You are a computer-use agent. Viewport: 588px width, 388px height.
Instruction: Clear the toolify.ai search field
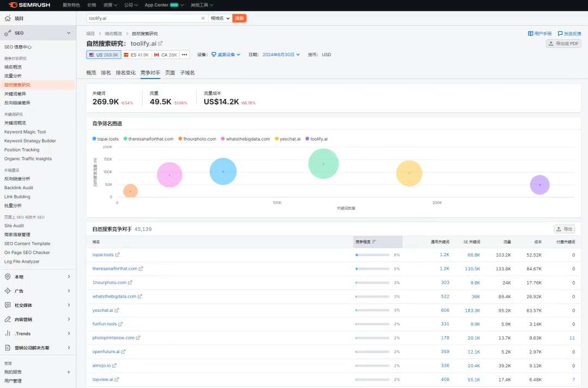tap(203, 18)
